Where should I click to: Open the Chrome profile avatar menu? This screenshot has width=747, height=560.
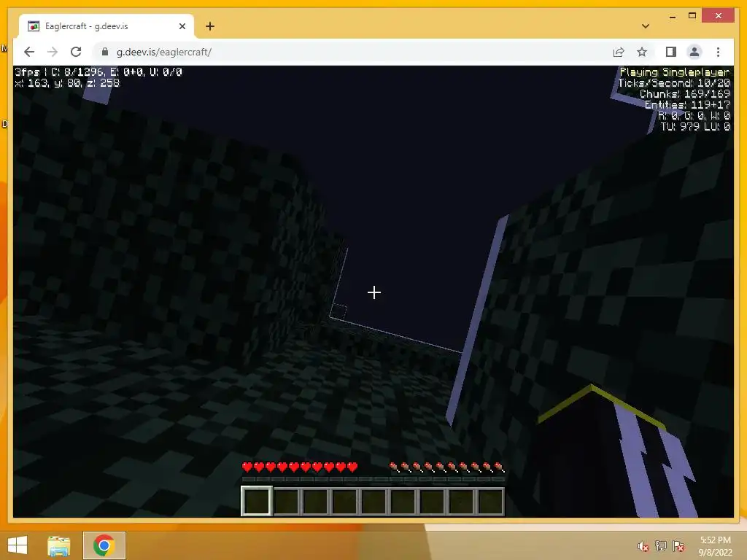coord(694,52)
